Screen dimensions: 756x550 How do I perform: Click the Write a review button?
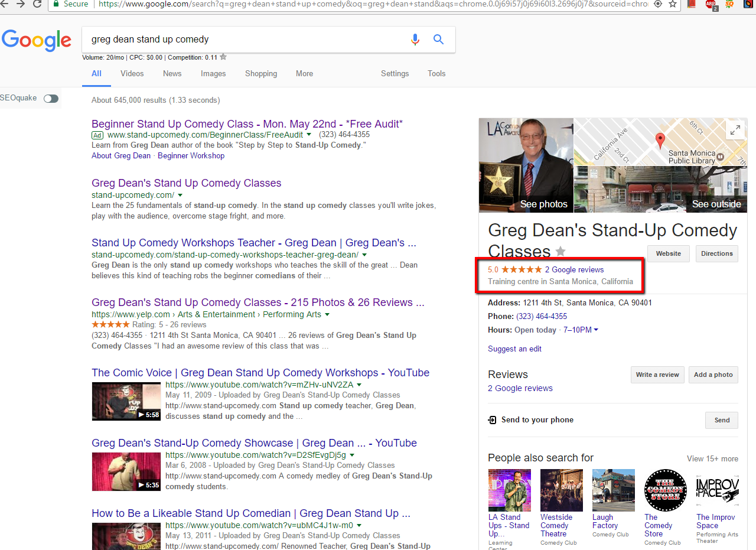tap(657, 375)
